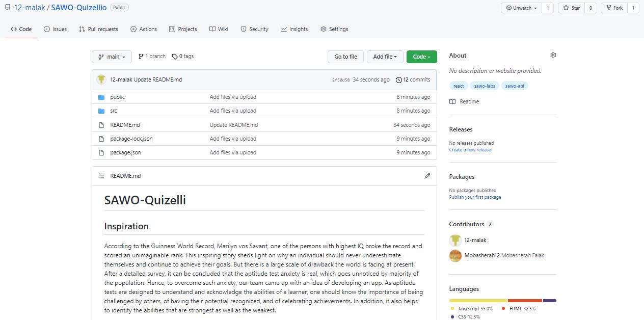Click the book icon beside Readme in About
Image resolution: width=644 pixels, height=320 pixels.
click(452, 101)
